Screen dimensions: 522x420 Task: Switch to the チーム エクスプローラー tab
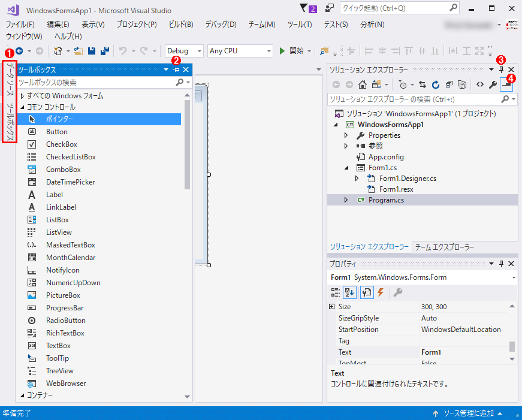pyautogui.click(x=444, y=247)
